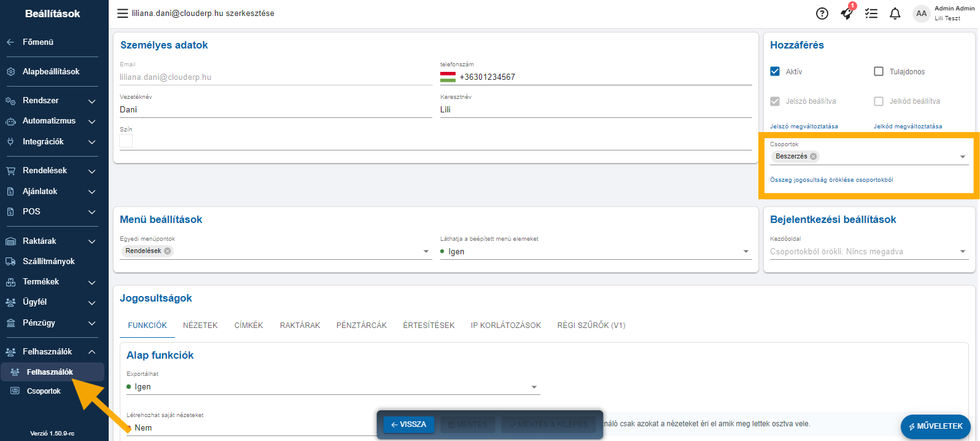
Task: Click the Ügyfél people icon
Action: tap(10, 302)
